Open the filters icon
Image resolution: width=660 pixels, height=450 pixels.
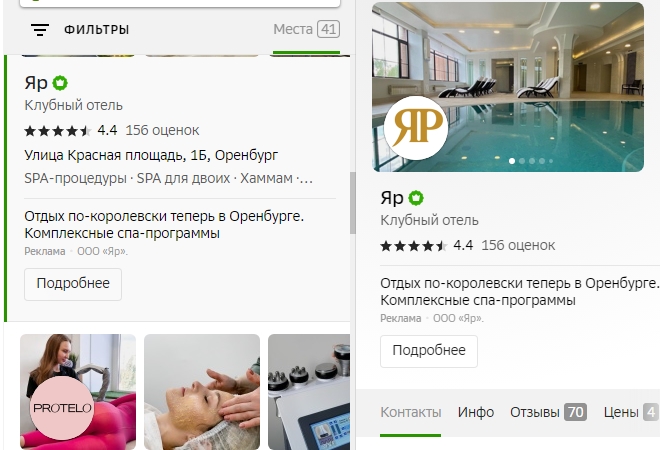(x=40, y=29)
